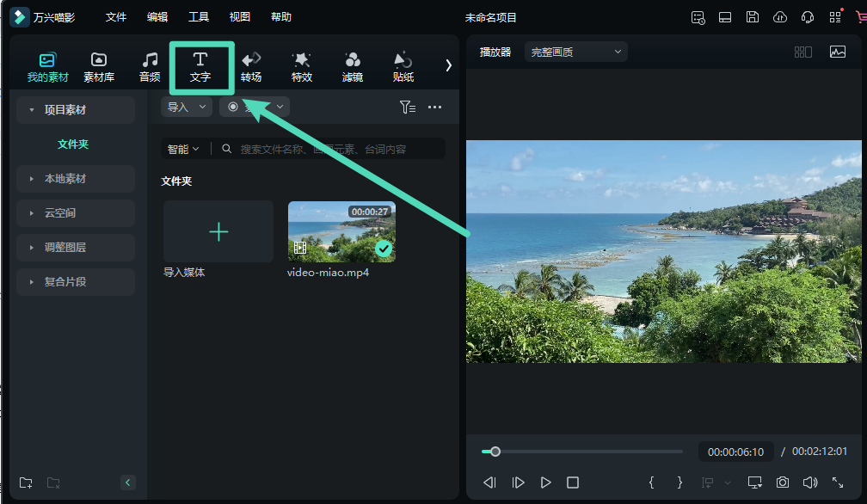The width and height of the screenshot is (867, 504).
Task: Toggle the layout panel icon in title bar
Action: coord(725,18)
